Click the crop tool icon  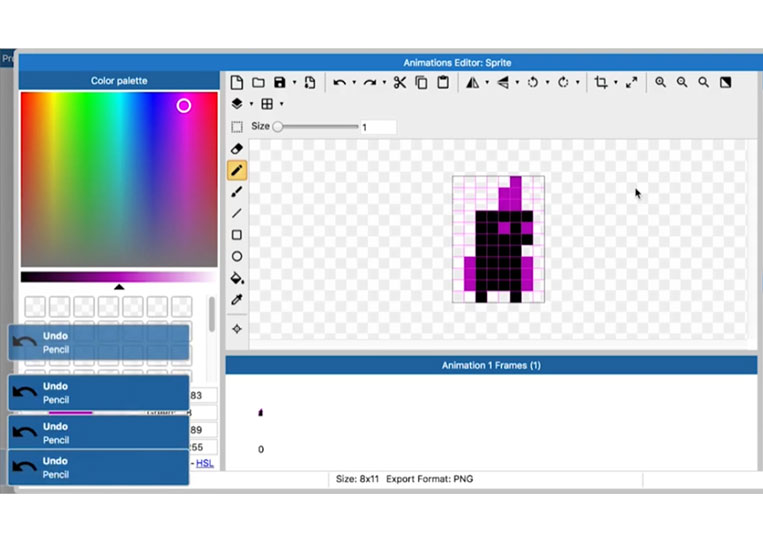click(601, 83)
